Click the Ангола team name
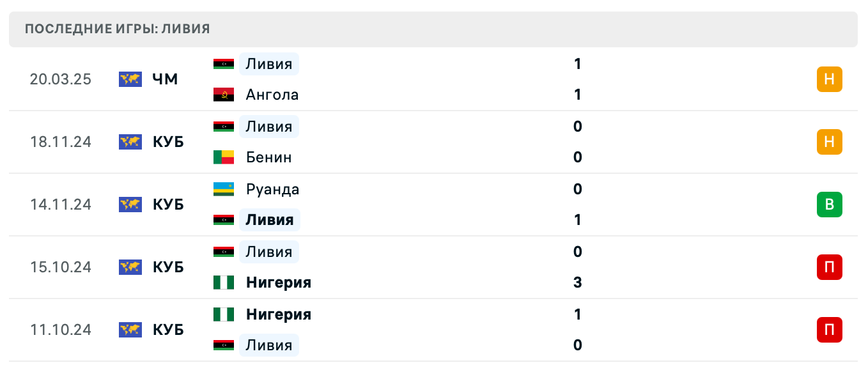The height and width of the screenshot is (372, 868). [272, 94]
